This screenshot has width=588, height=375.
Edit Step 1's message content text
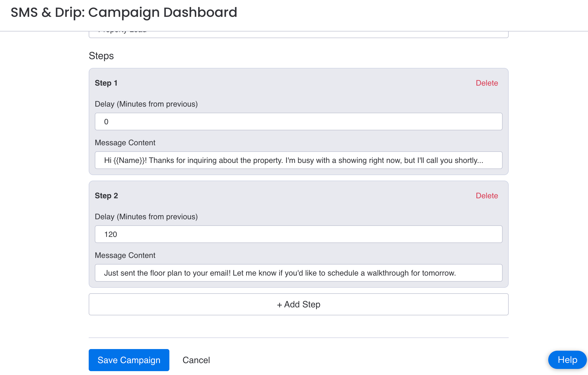tap(298, 160)
